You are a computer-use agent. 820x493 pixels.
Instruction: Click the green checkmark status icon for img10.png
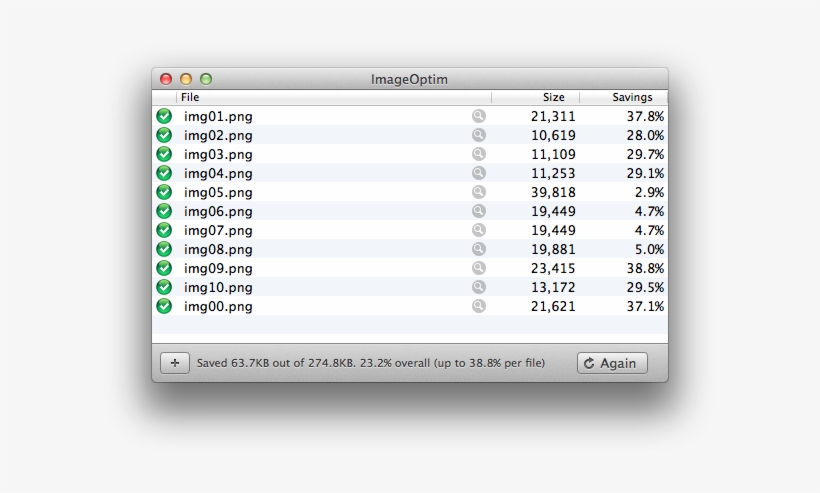point(164,287)
